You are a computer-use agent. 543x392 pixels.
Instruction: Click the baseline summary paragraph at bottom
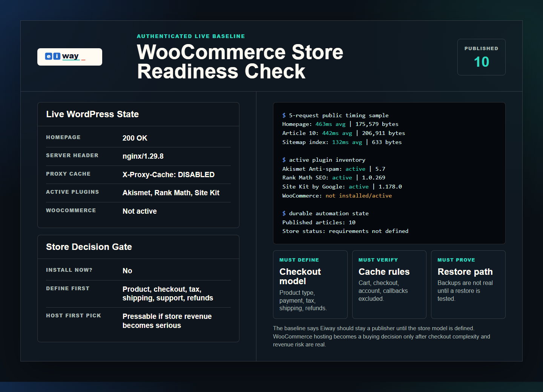click(382, 336)
